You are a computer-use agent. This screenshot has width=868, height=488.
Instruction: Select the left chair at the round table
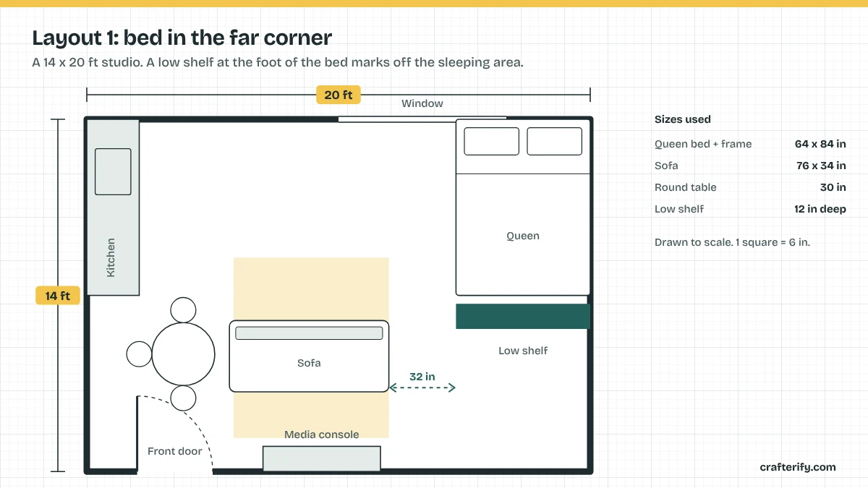[x=139, y=354]
